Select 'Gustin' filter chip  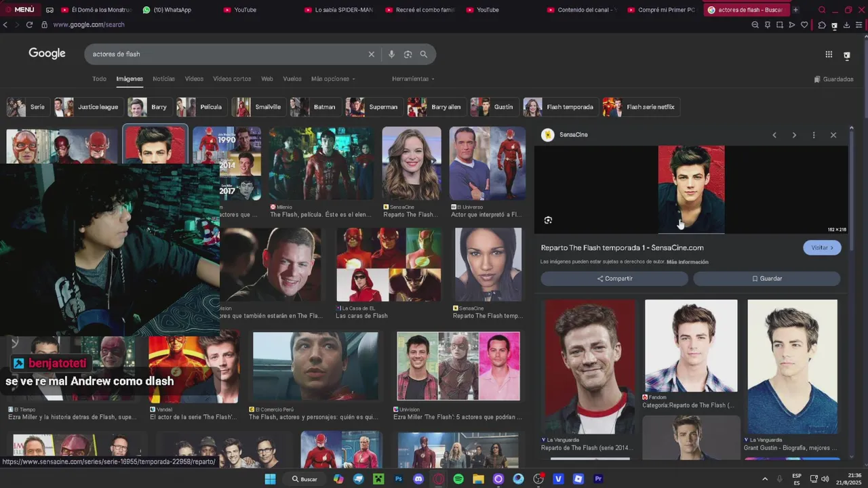(494, 107)
